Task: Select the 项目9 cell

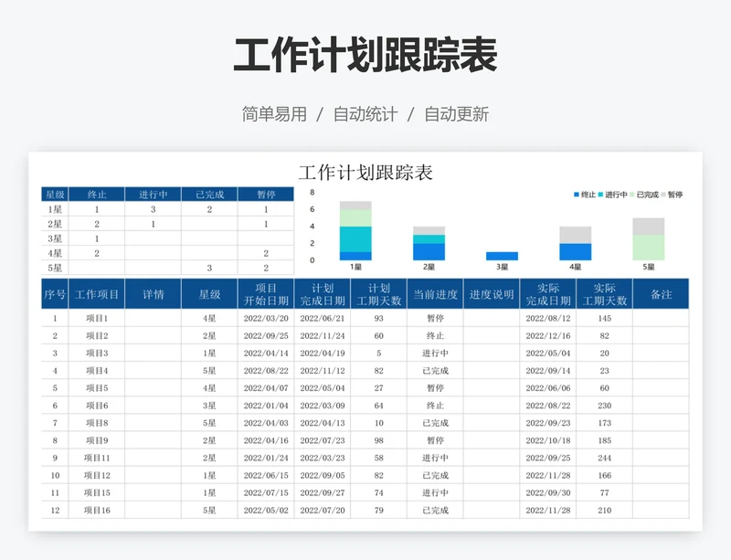Action: tap(97, 440)
